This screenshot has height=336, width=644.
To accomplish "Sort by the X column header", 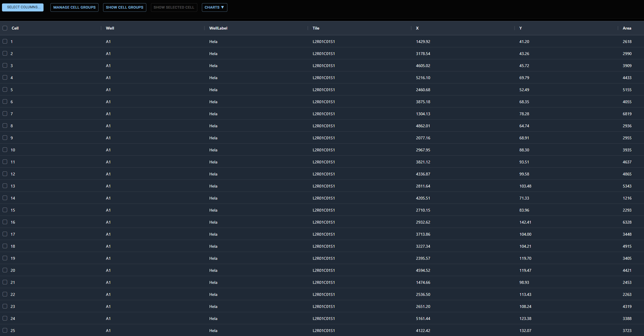I will (417, 28).
